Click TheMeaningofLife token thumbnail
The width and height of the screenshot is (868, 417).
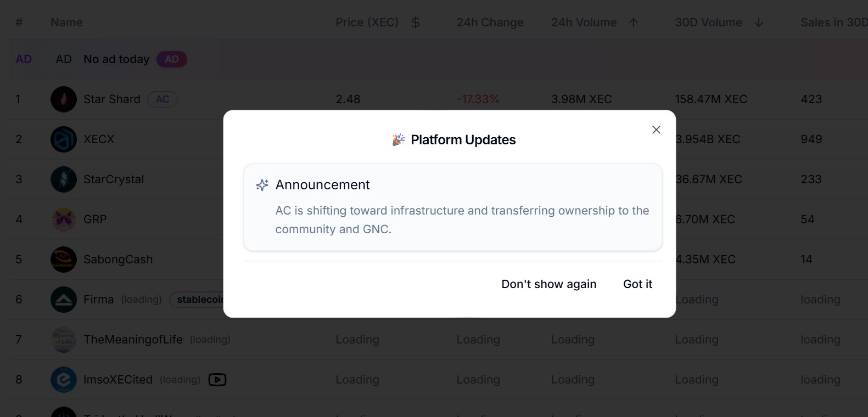coord(64,340)
